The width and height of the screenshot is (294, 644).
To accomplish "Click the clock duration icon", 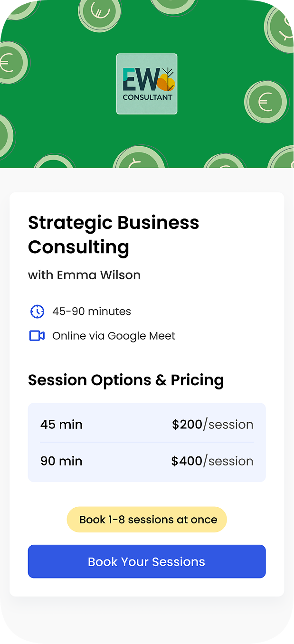I will tap(37, 312).
